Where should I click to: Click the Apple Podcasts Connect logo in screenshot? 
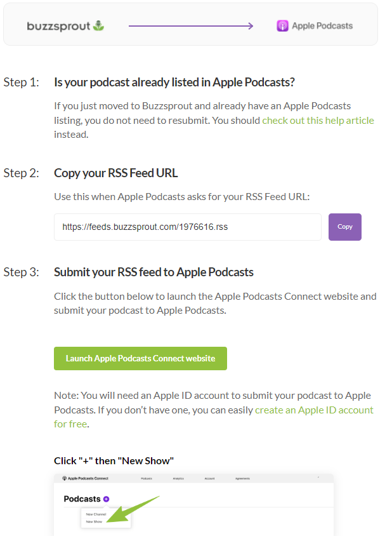tap(86, 478)
